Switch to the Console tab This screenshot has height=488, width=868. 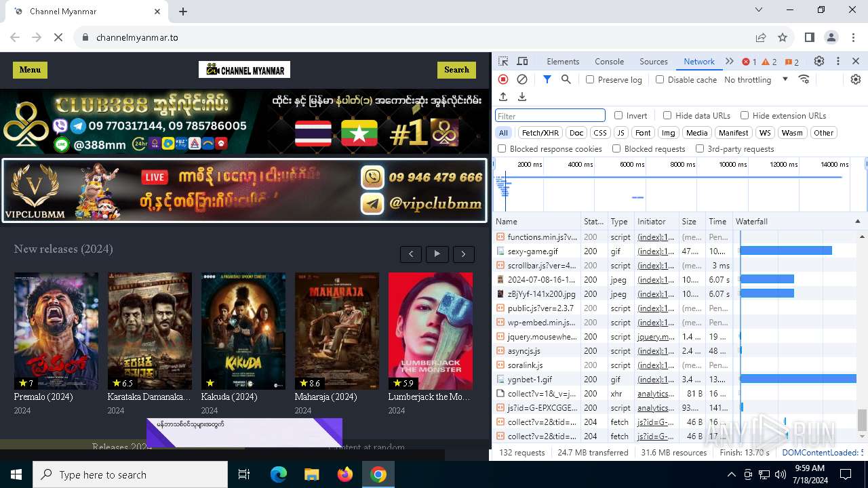[609, 61]
